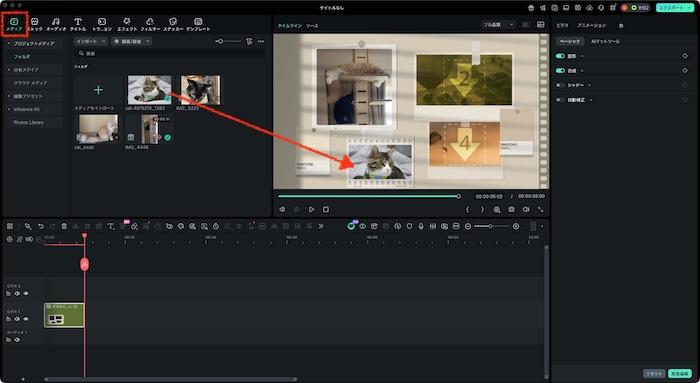Open the media panel more options menu

(261, 41)
